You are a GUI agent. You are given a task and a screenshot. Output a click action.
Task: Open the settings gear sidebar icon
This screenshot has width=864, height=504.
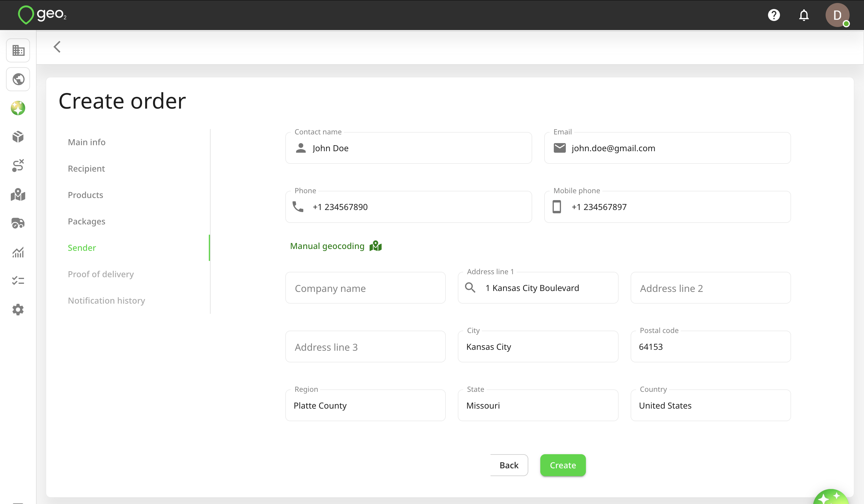(18, 310)
